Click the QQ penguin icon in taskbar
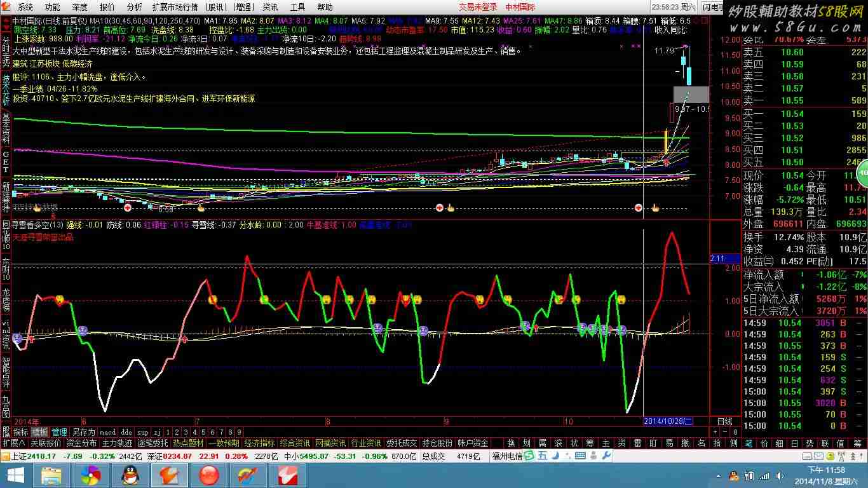Screen dimensions: 868x488 [131, 475]
